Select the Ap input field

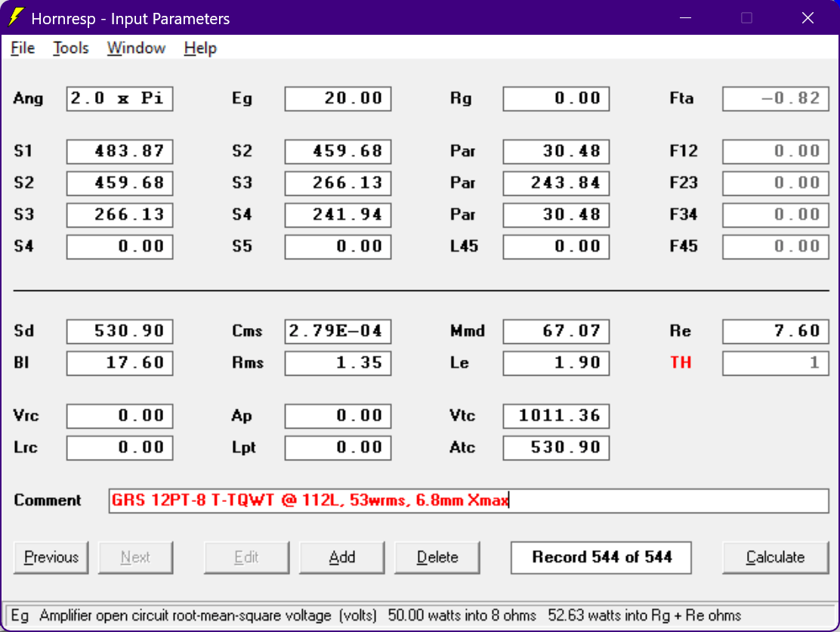click(x=338, y=416)
